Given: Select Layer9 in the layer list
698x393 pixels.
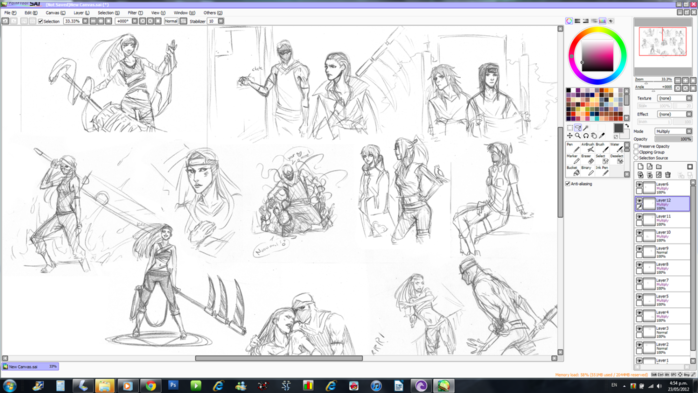Looking at the screenshot, I should click(662, 252).
